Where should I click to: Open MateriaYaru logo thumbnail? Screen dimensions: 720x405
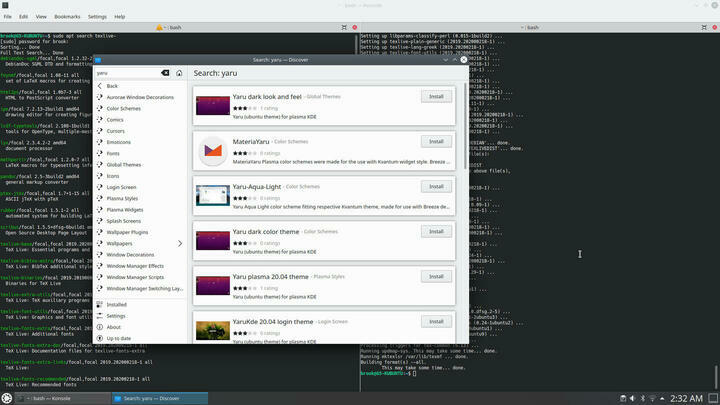tap(213, 151)
